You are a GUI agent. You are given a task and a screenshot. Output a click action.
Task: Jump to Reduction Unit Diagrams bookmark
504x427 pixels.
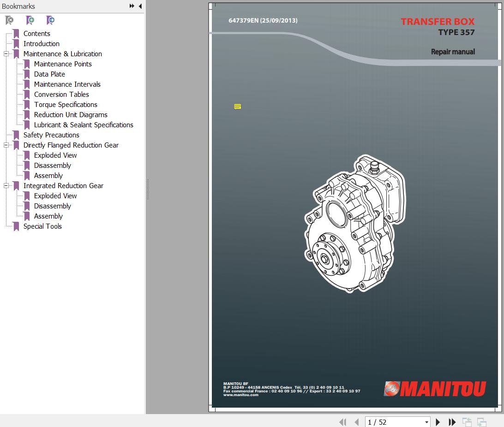pyautogui.click(x=71, y=115)
